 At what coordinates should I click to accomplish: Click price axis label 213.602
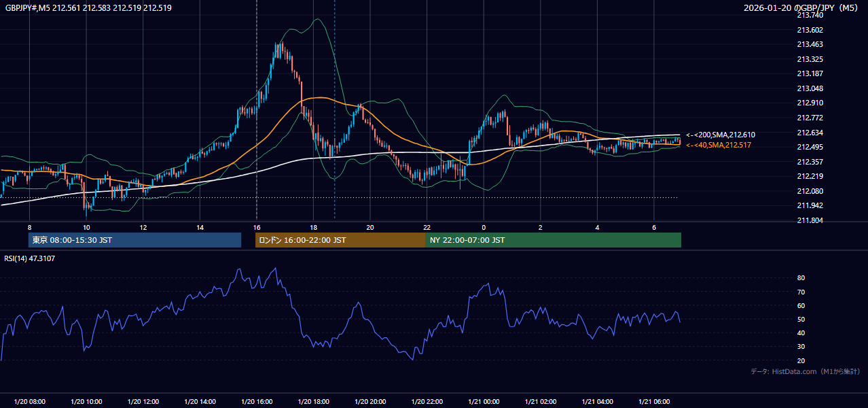[x=810, y=30]
